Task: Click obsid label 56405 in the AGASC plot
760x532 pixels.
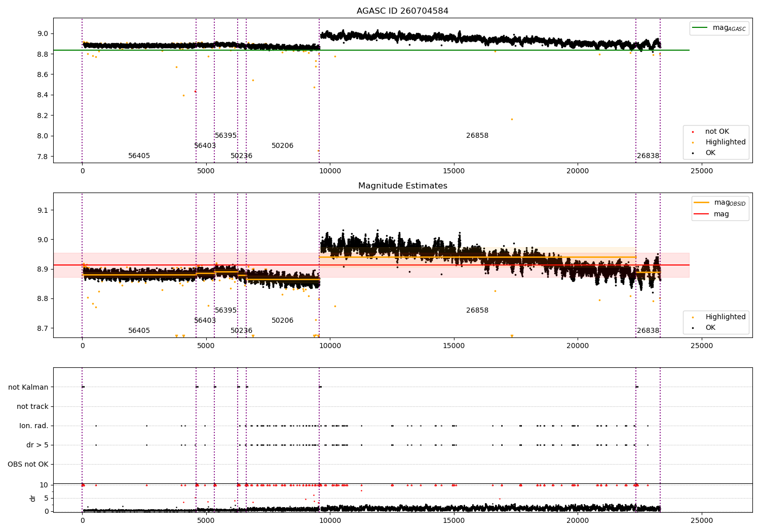Action: tap(139, 156)
